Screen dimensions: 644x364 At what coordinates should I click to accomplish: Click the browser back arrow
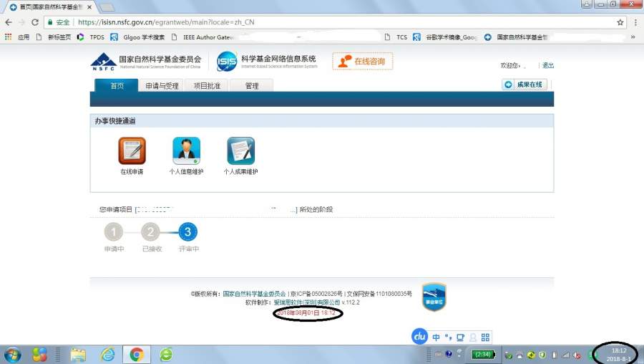pos(8,22)
